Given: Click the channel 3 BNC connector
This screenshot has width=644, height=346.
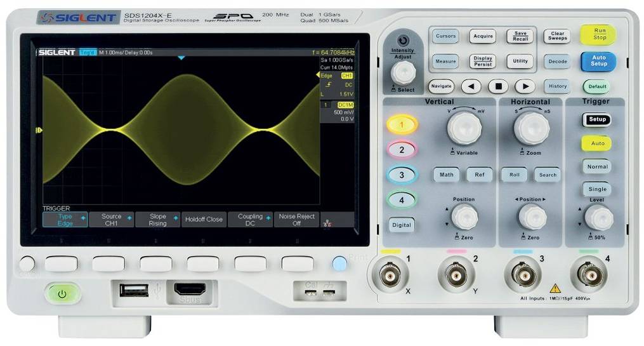Looking at the screenshot, I should tap(523, 275).
